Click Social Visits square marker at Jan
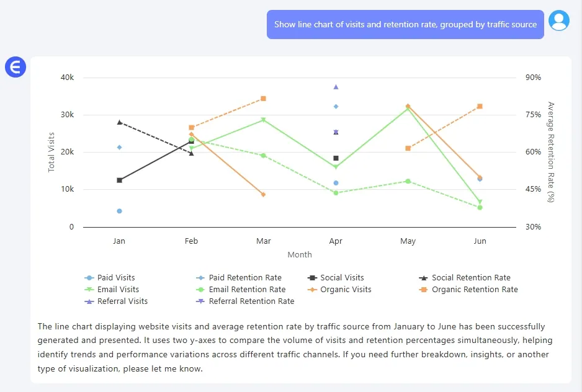 (x=119, y=180)
